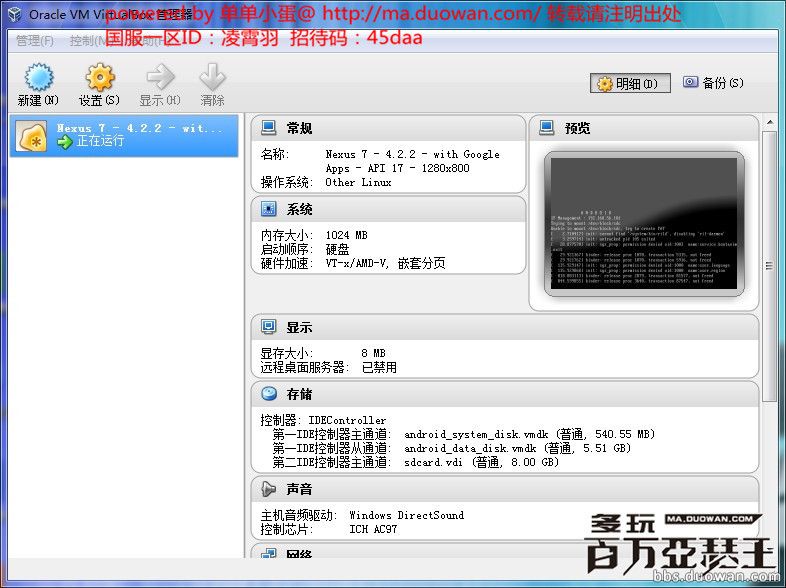Click the Display (显示) section monitor icon

tap(269, 327)
